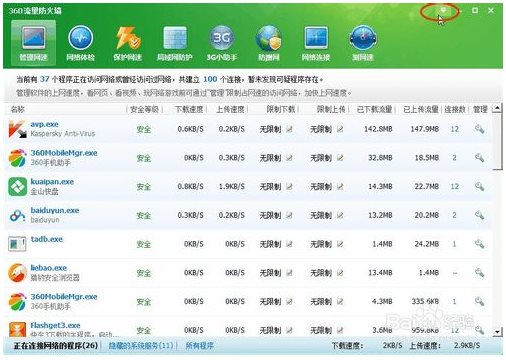Open the manage tool for avp.exe
Image resolution: width=506 pixels, height=360 pixels.
pos(479,129)
